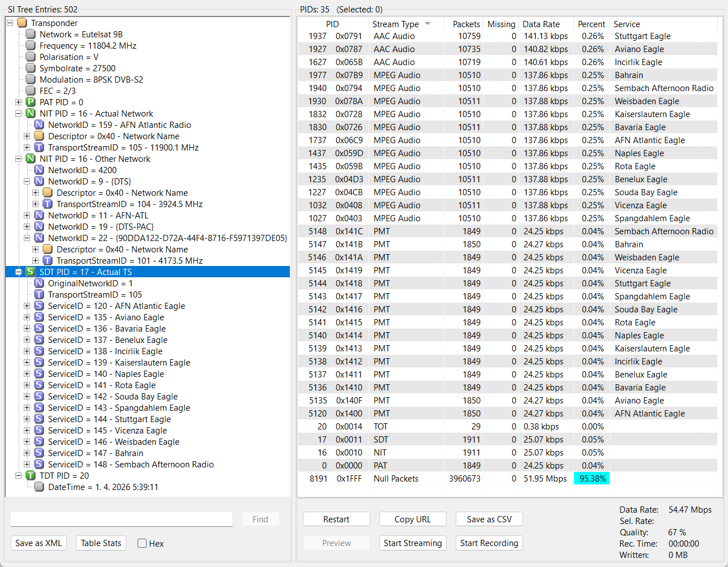The width and height of the screenshot is (728, 567).
Task: Click the Copy URL button
Action: tap(413, 519)
